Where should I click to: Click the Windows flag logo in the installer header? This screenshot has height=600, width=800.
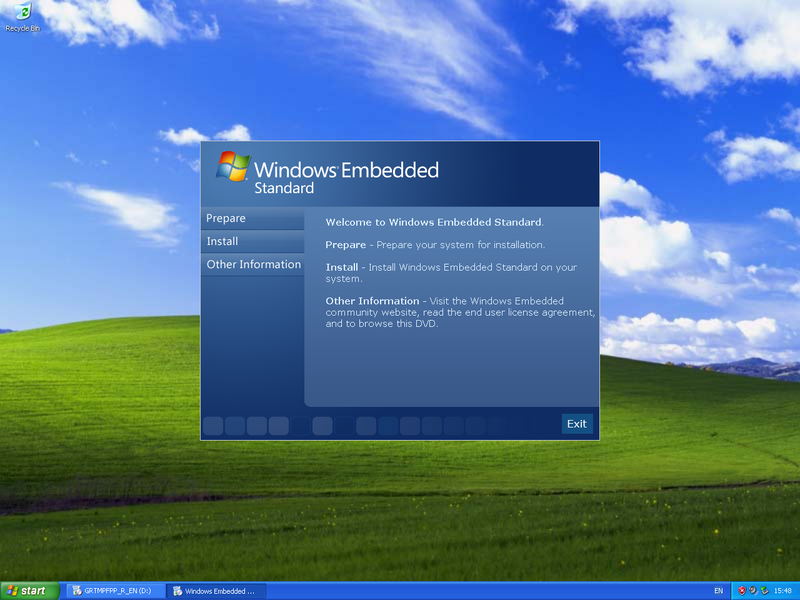tap(233, 168)
